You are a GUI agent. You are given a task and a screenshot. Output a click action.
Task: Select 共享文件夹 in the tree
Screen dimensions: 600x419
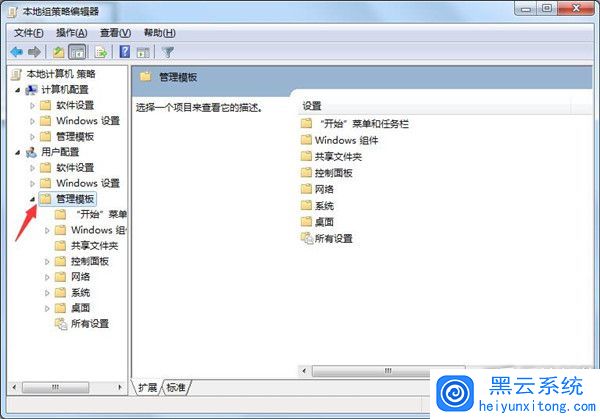click(95, 246)
